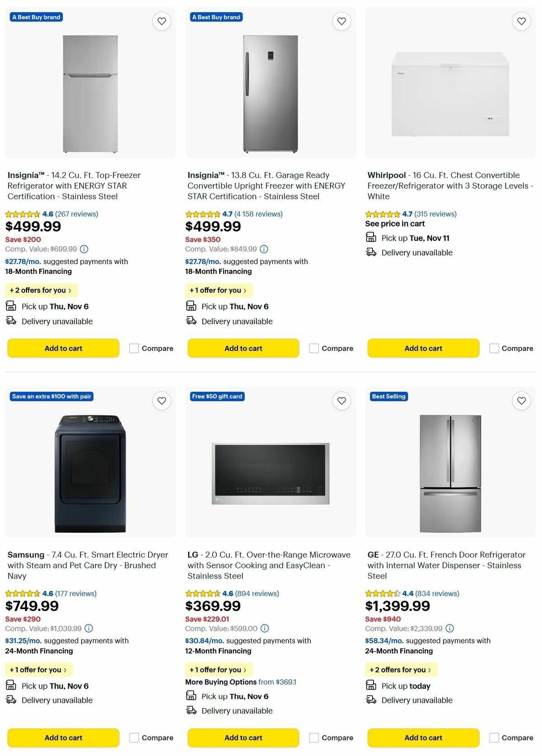The width and height of the screenshot is (542, 756).
Task: Click the wishlist heart on the Whirlpool chest freezer
Action: (521, 21)
